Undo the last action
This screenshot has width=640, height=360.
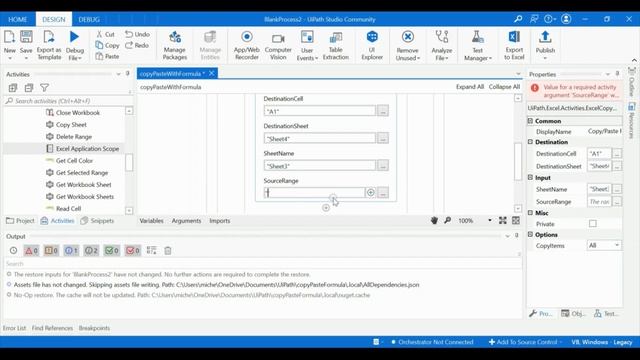(x=138, y=34)
